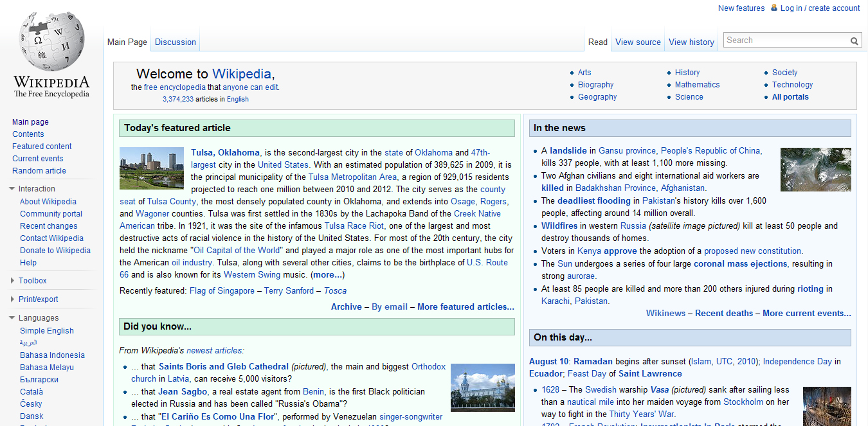Select the Català language link

(32, 392)
